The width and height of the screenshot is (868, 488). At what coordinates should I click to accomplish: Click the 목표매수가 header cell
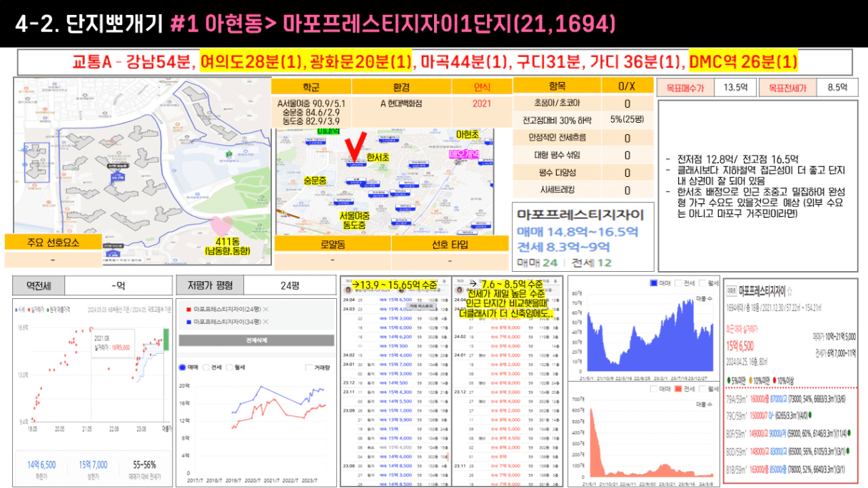[684, 88]
